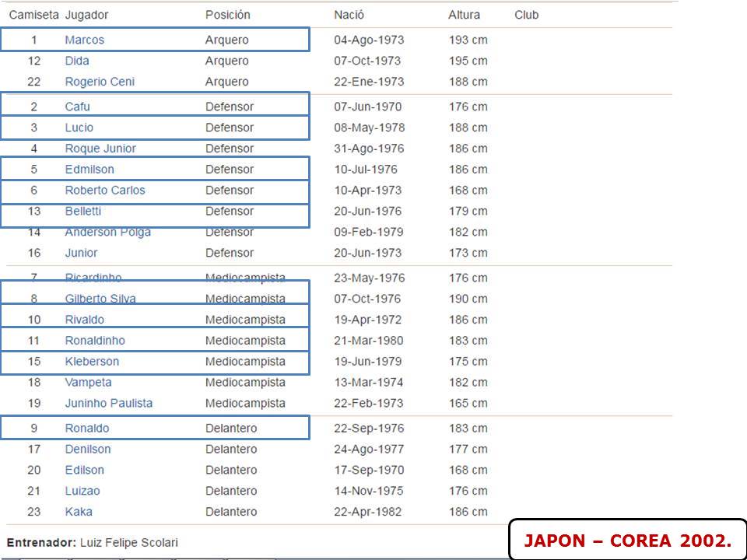Select birth date 13-Mar-1974
This screenshot has height=560, width=747.
(x=368, y=383)
